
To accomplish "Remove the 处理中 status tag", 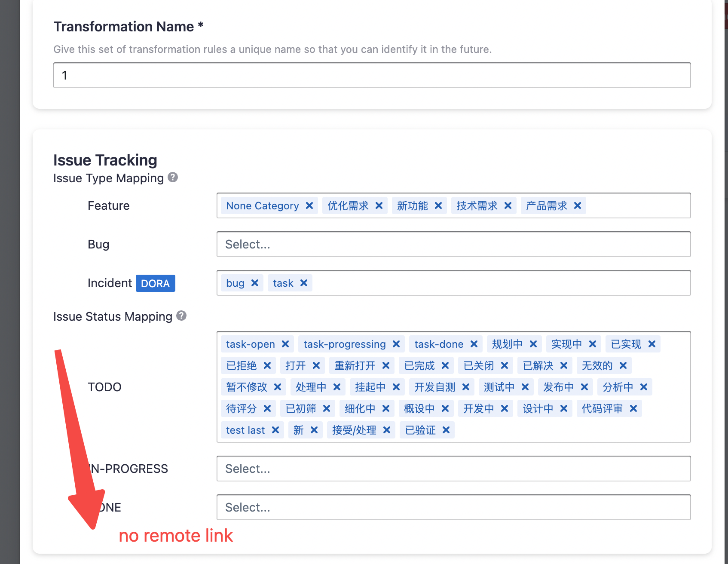I will click(337, 387).
